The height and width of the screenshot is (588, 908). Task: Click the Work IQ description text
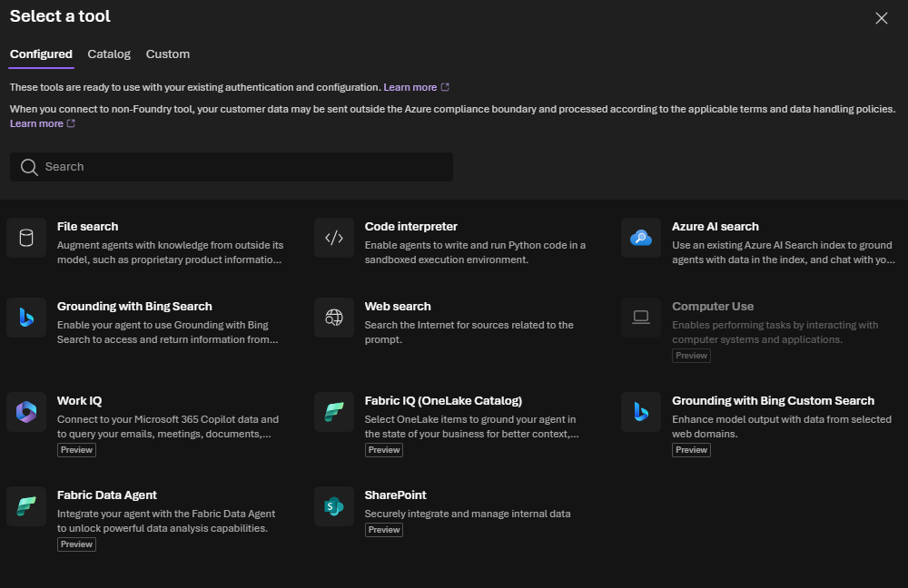tap(168, 426)
